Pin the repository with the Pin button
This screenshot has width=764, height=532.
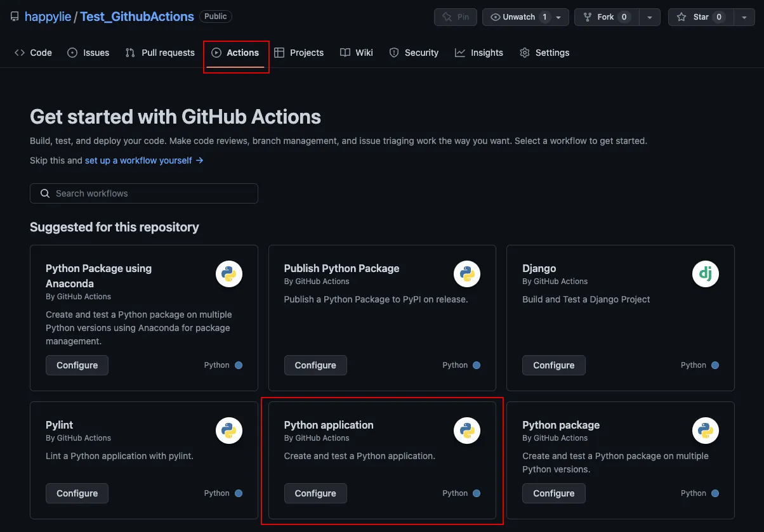point(456,17)
